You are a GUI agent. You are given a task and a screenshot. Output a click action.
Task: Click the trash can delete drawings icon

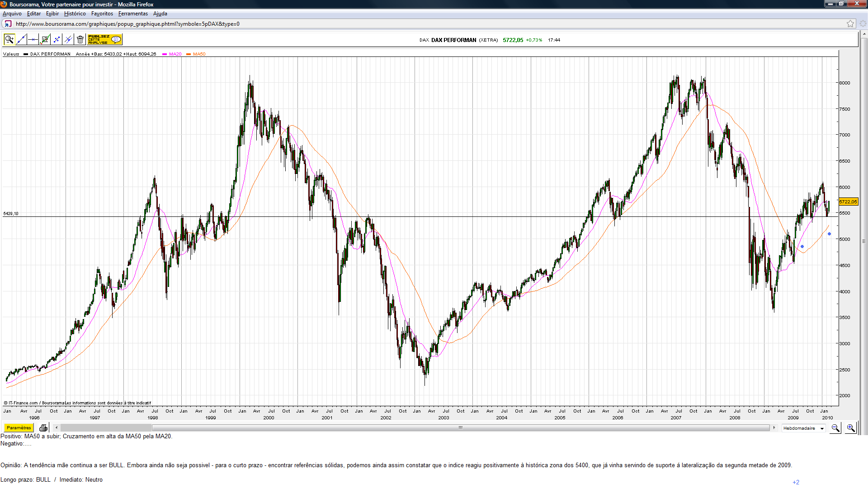click(80, 40)
